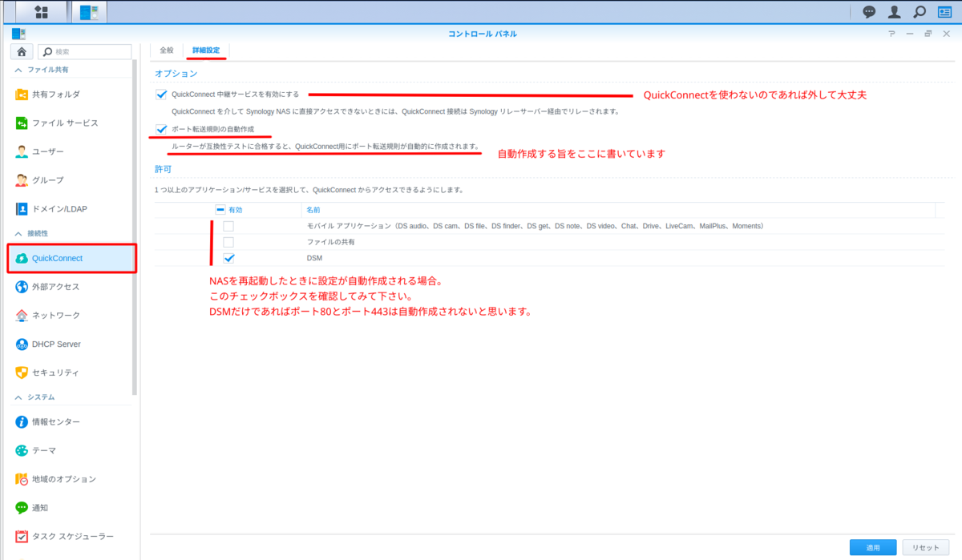Open the Domain/LDAP (ドメイン/LDAP) icon
This screenshot has height=560, width=962.
(22, 209)
